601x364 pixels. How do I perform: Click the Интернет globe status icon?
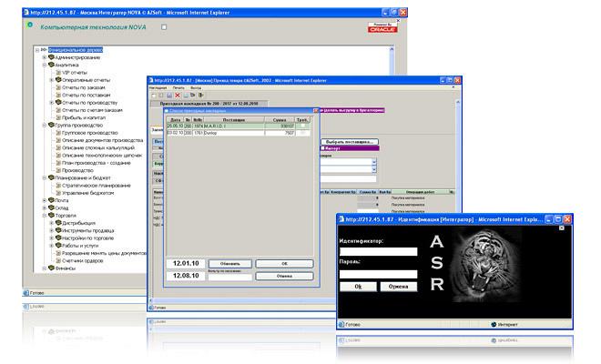point(492,323)
